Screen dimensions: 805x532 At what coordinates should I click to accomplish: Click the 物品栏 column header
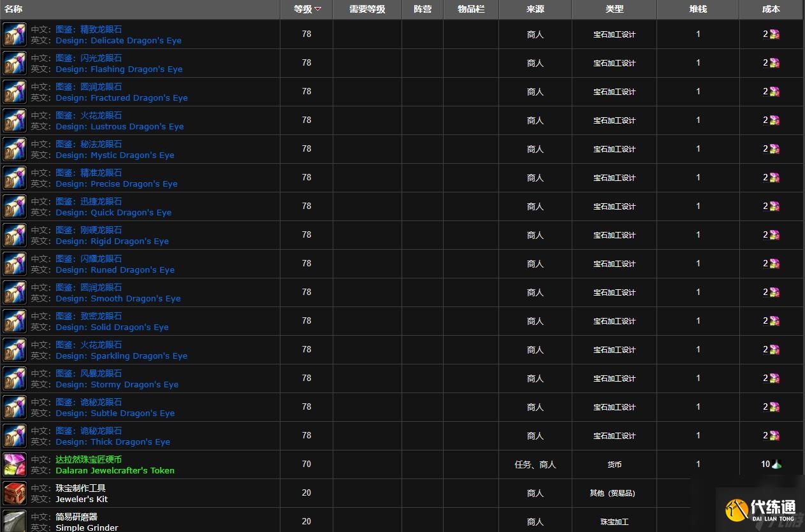(471, 10)
